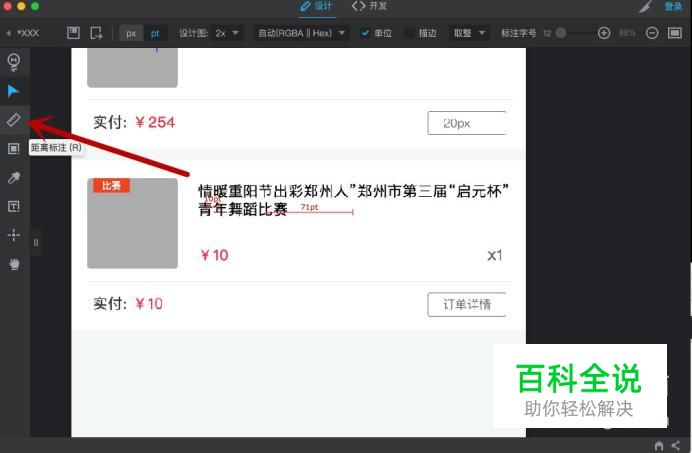692x453 pixels.
Task: Click the *XXX project name
Action: click(x=28, y=33)
